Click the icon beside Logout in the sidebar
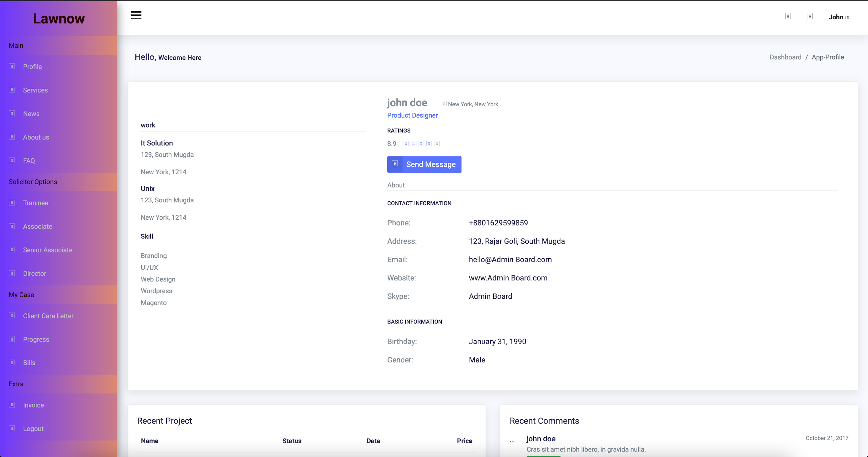This screenshot has height=457, width=868. (x=12, y=428)
